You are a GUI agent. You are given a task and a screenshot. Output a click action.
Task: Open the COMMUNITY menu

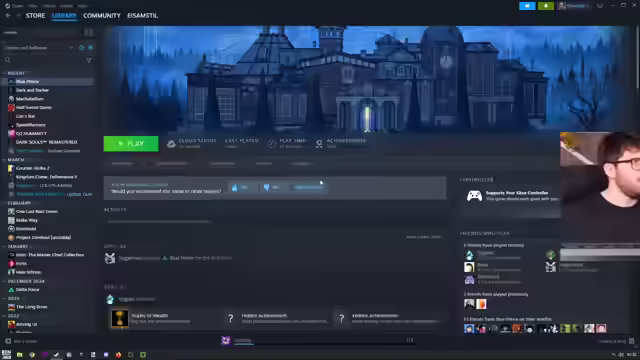pyautogui.click(x=102, y=16)
